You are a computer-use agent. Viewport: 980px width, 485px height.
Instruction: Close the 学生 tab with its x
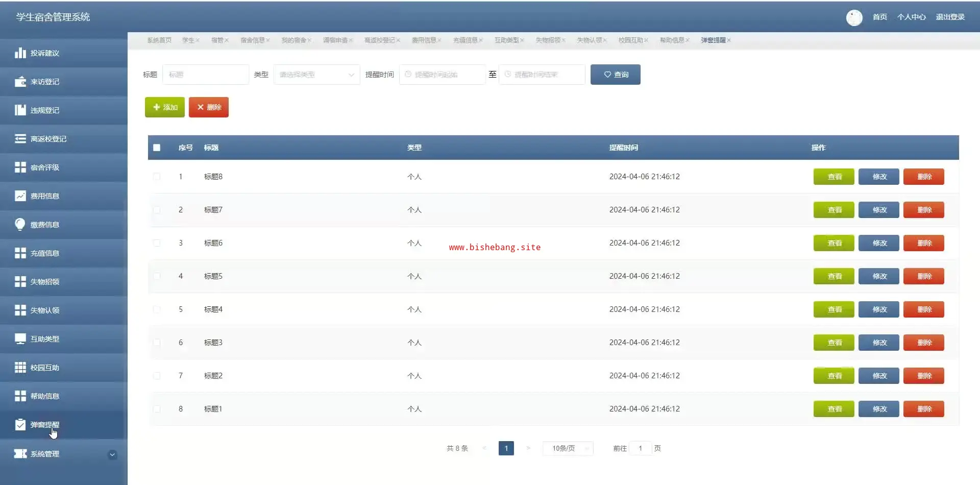[x=198, y=40]
